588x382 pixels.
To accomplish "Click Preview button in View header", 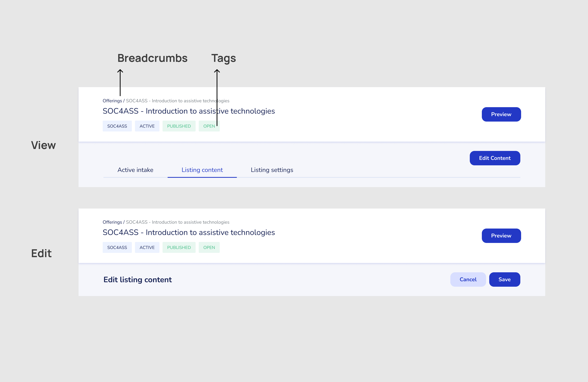I will (501, 114).
